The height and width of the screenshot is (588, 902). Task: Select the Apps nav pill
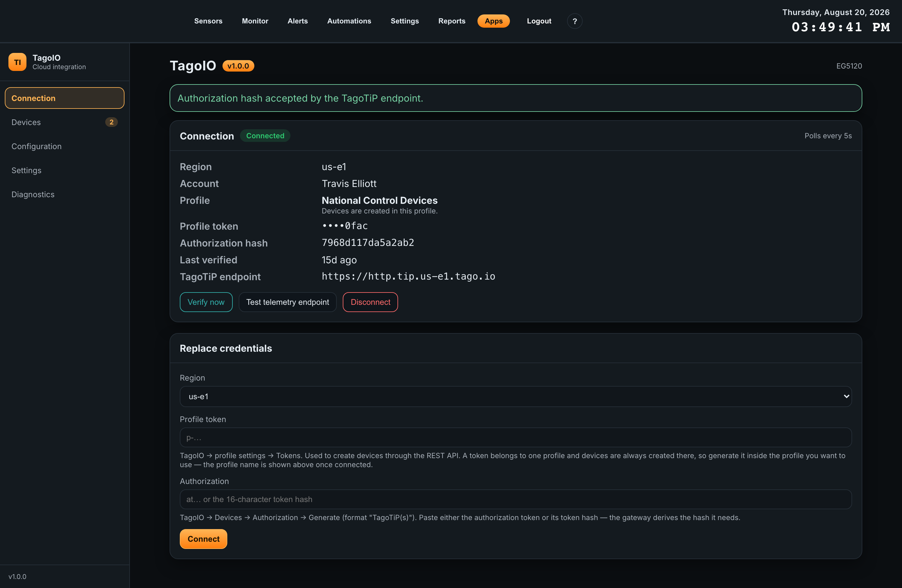(493, 21)
